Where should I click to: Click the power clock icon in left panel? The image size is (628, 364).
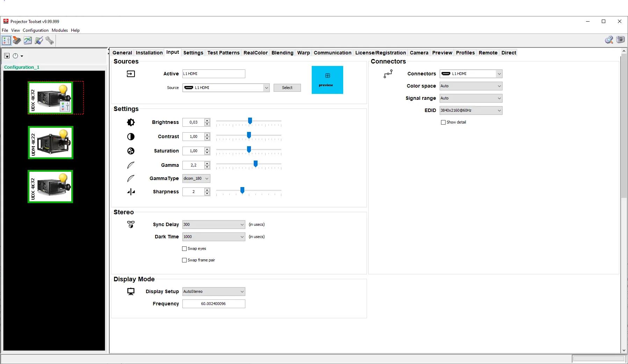click(x=15, y=56)
